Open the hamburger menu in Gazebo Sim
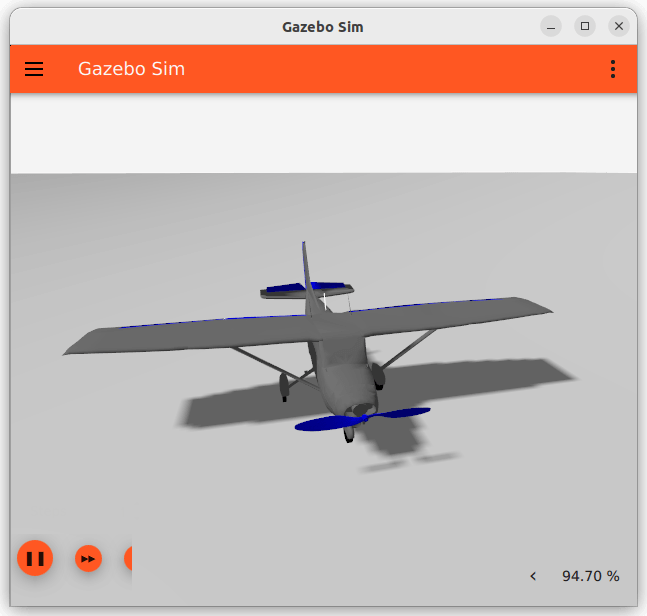 click(x=34, y=69)
